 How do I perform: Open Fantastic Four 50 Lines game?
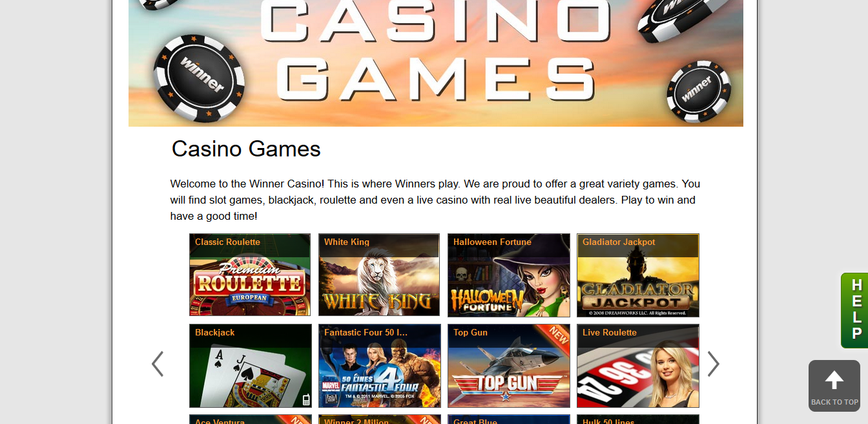click(x=380, y=366)
